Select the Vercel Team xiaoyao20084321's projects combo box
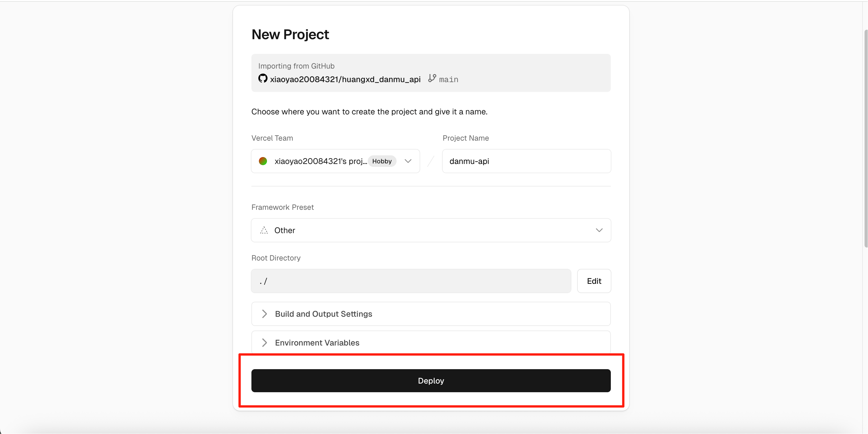This screenshot has height=434, width=868. click(x=336, y=161)
